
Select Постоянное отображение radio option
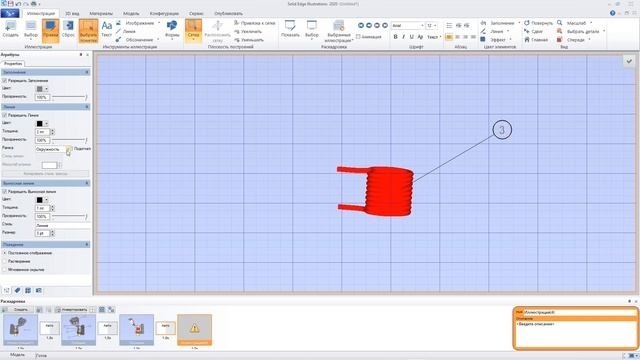(x=4, y=253)
